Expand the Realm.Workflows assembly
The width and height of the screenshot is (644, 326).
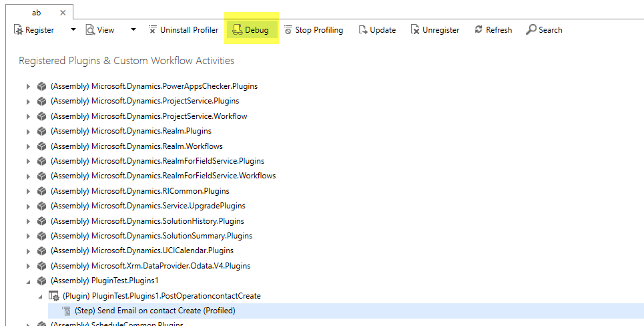(x=28, y=146)
